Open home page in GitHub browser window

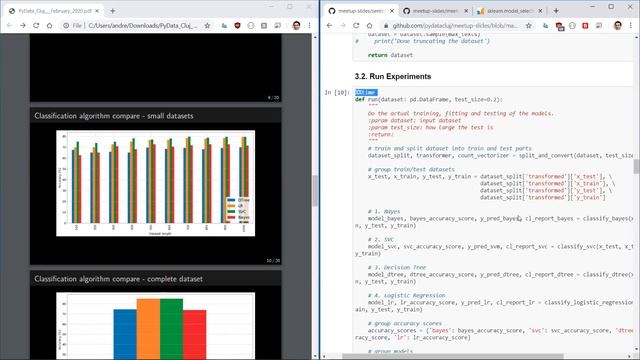tap(369, 26)
